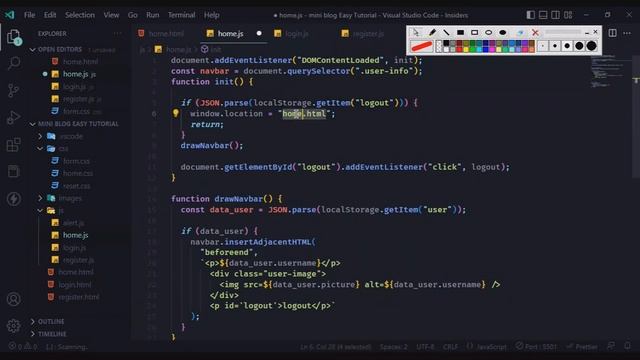Screen dimensions: 640x360
Task: Click the Port 5501 status bar item
Action: (536, 347)
